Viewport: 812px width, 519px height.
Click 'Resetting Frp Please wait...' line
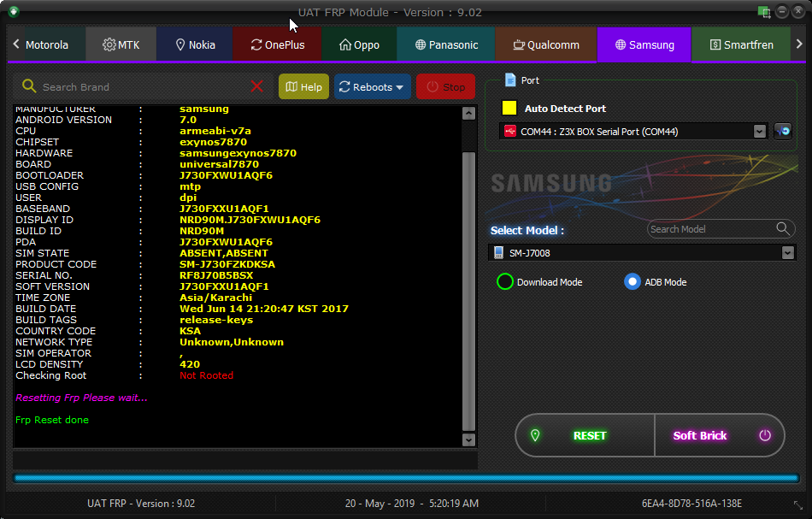point(81,398)
